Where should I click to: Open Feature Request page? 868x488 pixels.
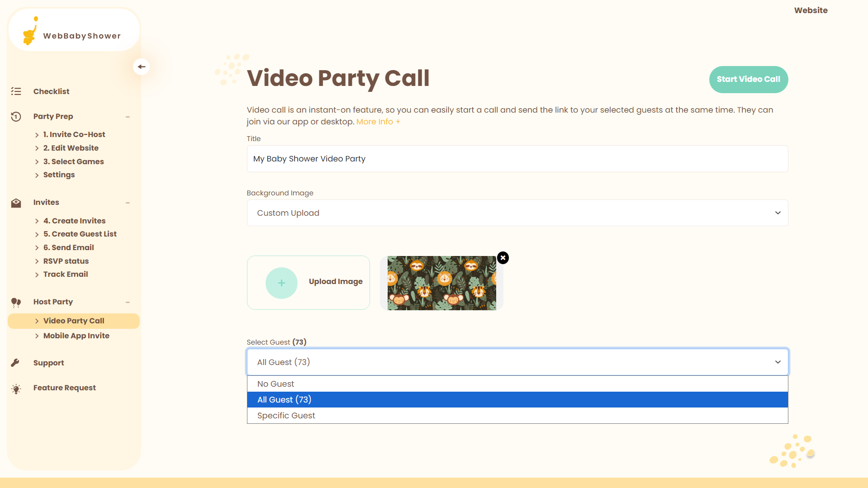coord(65,388)
